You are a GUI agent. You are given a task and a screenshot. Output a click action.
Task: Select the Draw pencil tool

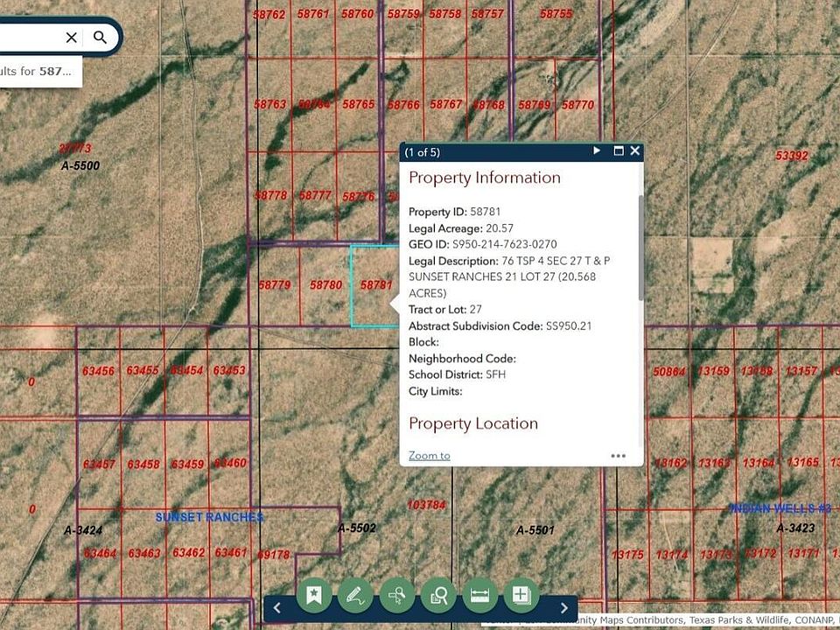coord(355,595)
